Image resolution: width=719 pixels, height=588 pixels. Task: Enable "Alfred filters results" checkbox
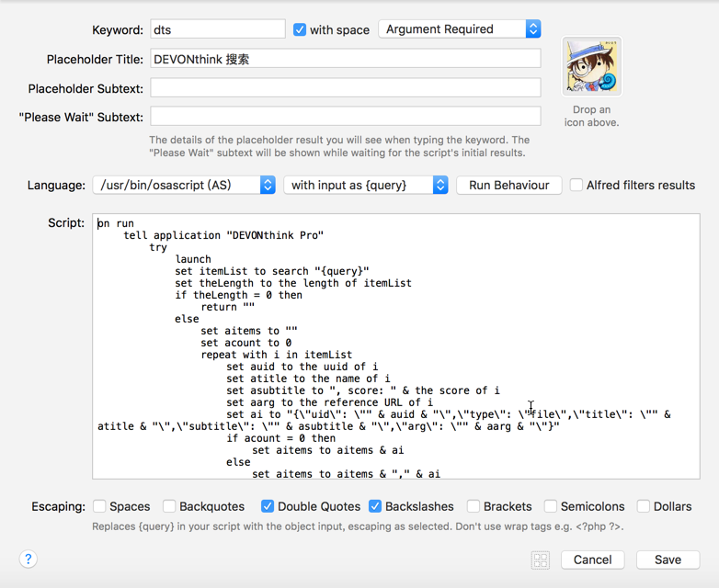tap(576, 186)
